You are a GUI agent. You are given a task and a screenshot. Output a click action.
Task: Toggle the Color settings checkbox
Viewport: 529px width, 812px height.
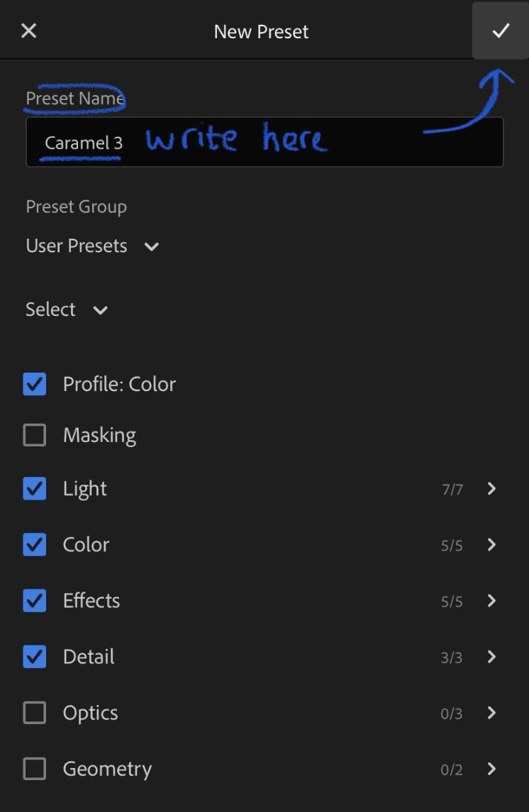pos(35,545)
